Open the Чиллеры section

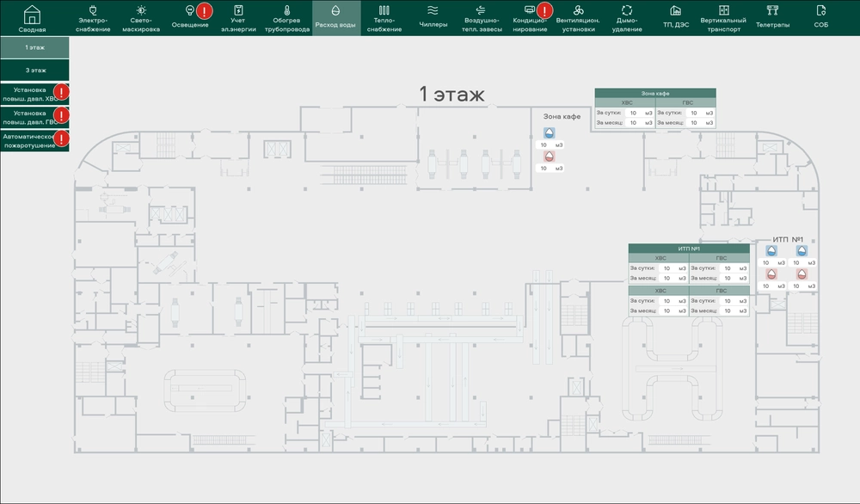pos(433,18)
